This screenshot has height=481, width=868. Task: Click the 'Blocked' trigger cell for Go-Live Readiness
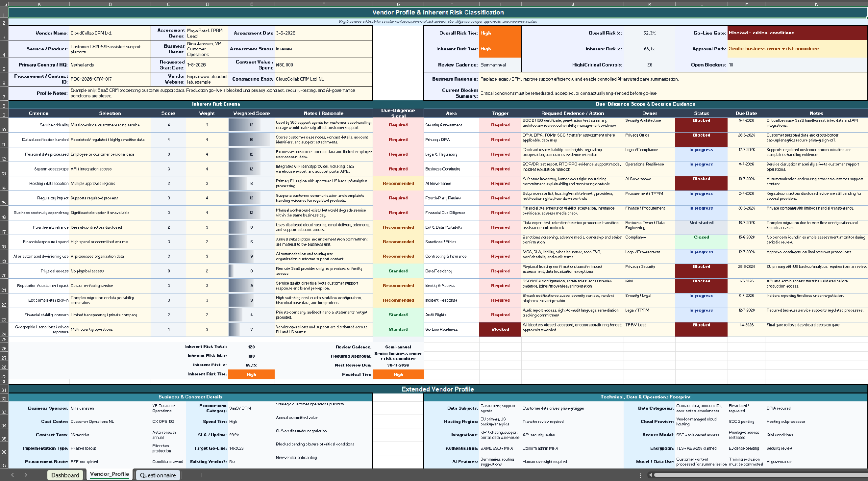[x=500, y=330]
